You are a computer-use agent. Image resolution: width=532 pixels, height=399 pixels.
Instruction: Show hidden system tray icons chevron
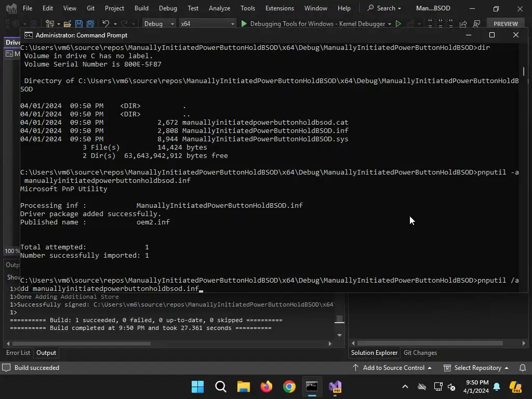click(405, 387)
